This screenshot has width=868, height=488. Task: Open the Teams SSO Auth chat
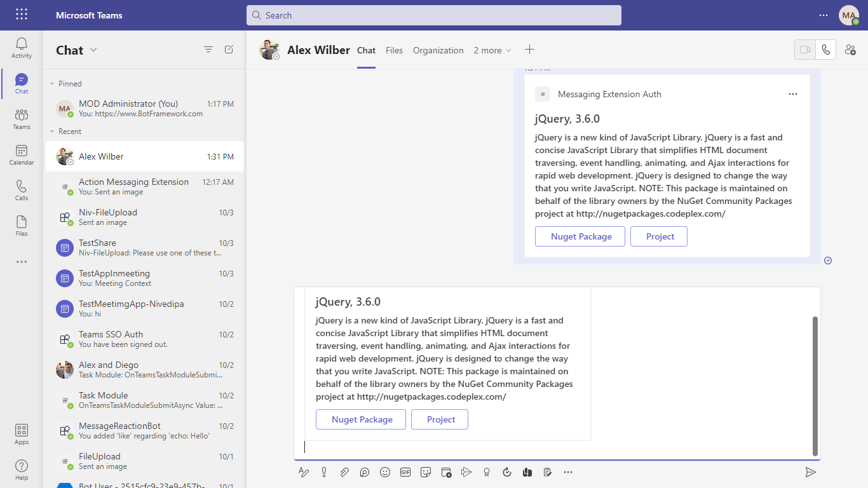[x=144, y=339]
